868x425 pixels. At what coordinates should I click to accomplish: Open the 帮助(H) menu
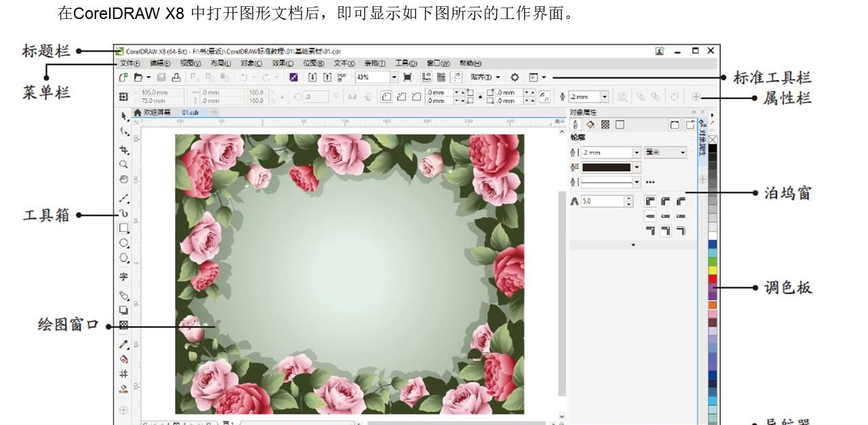click(471, 63)
